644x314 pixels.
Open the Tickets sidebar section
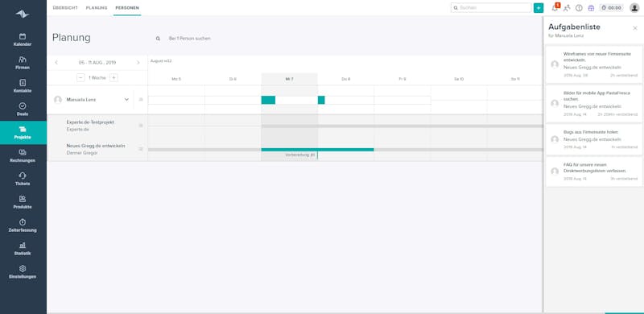coord(23,180)
